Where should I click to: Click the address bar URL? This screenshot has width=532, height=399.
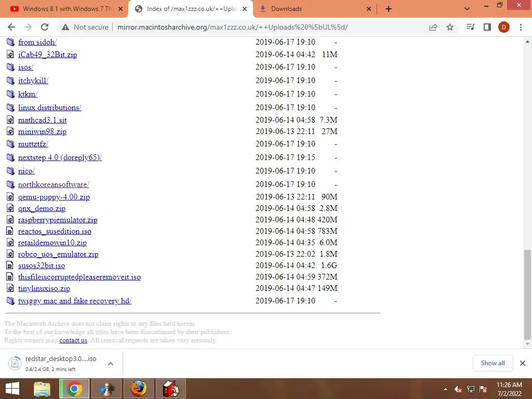click(232, 27)
